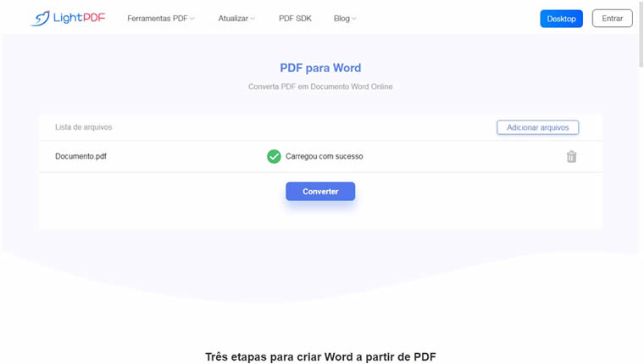Click the LightPDF logo
Image resolution: width=644 pixels, height=364 pixels.
coord(68,18)
